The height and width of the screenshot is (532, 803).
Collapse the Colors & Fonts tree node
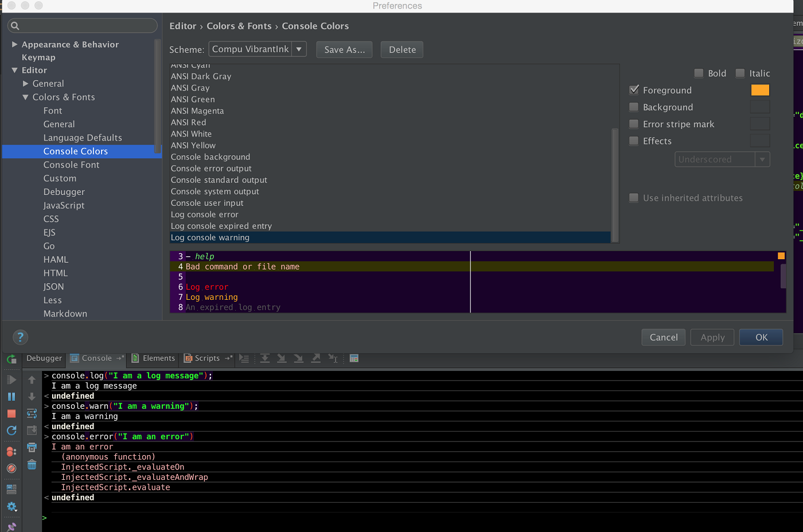25,97
